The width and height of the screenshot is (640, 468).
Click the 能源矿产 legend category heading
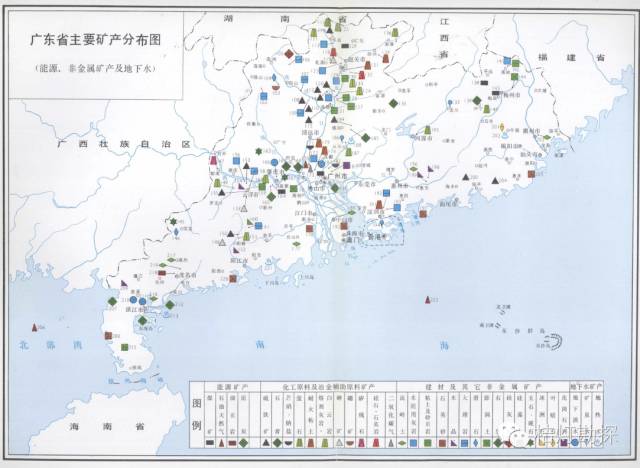[x=232, y=387]
